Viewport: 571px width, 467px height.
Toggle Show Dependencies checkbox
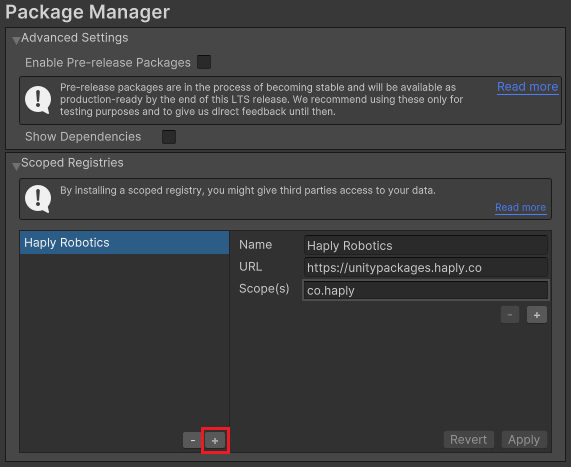click(169, 137)
